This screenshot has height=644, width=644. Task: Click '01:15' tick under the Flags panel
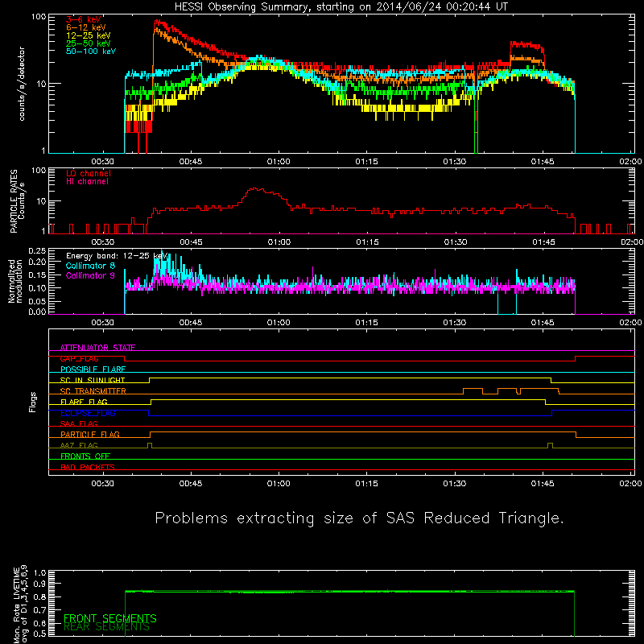tap(366, 484)
